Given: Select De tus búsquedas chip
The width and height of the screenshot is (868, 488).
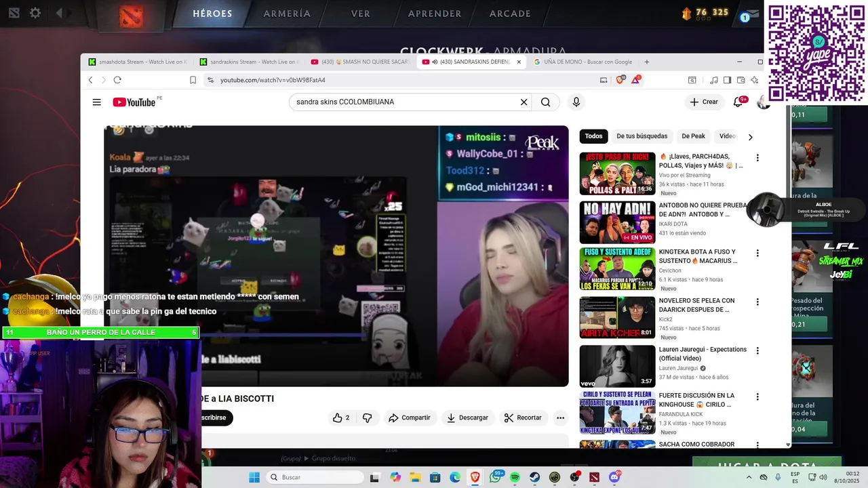Looking at the screenshot, I should coord(642,136).
